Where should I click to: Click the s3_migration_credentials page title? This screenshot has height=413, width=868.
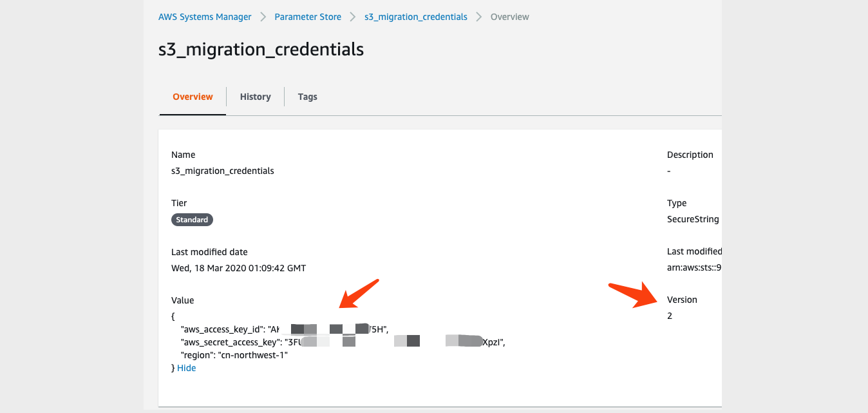261,49
